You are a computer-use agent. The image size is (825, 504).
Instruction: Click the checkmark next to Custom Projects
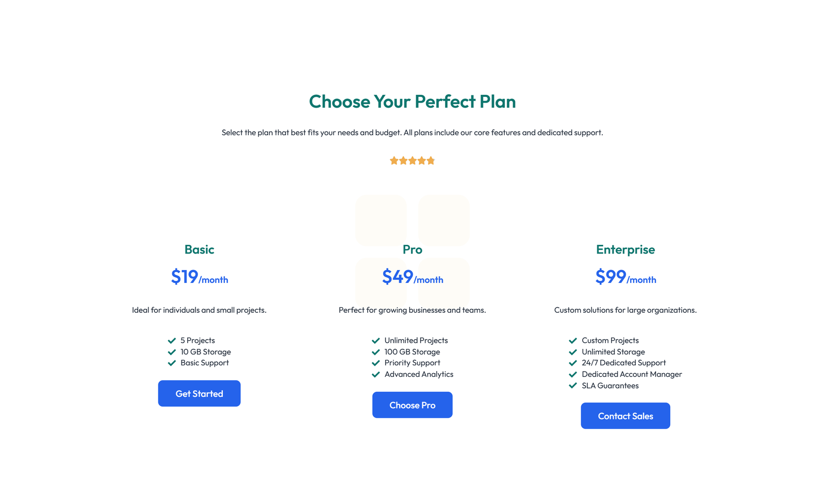coord(572,340)
